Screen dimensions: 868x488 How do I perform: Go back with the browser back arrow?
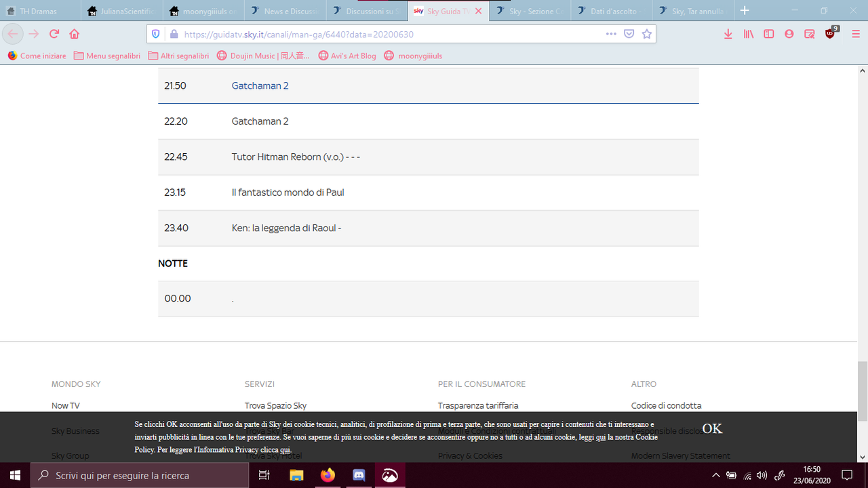coord(13,34)
